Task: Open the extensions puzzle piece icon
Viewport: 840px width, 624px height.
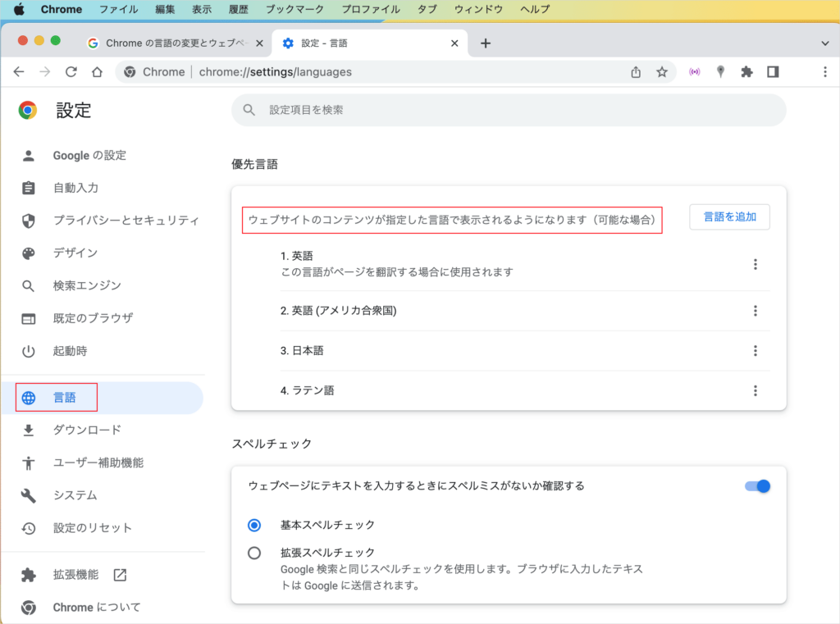Action: point(746,72)
